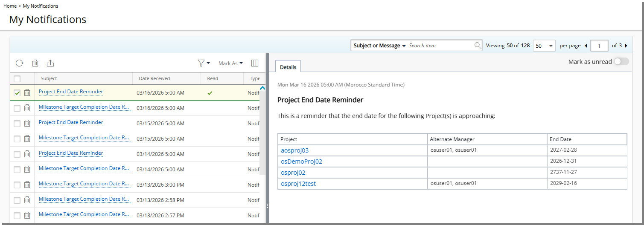Click the refresh notifications icon
The image size is (644, 225).
point(19,63)
